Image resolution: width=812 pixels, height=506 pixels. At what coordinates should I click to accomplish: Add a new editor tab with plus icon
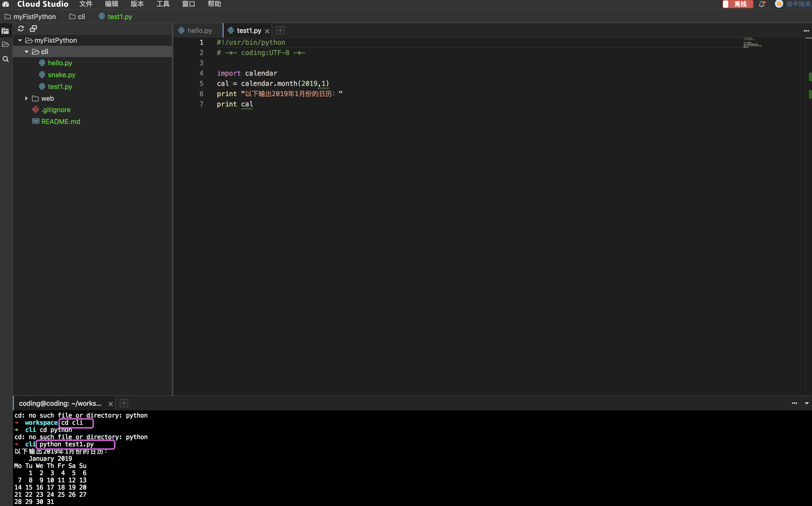280,30
